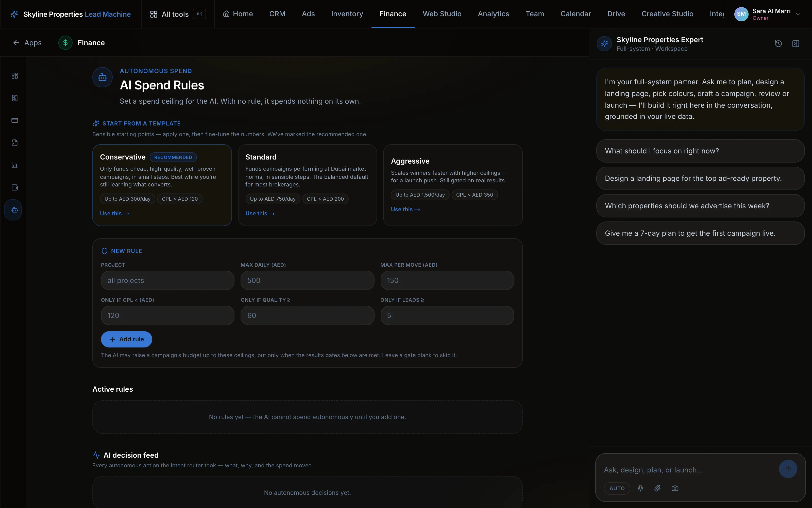Open the dashboard grid sidebar icon
Viewport: 812px width, 508px height.
coord(14,76)
